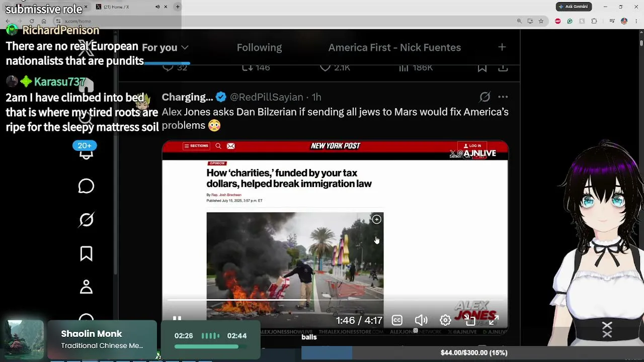Open the Chrome three-dot menu

point(635,21)
